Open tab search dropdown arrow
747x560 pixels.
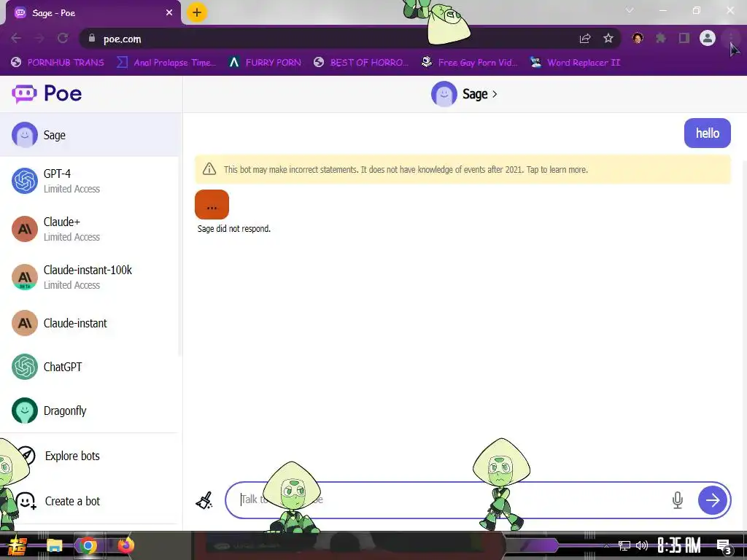[x=630, y=10]
